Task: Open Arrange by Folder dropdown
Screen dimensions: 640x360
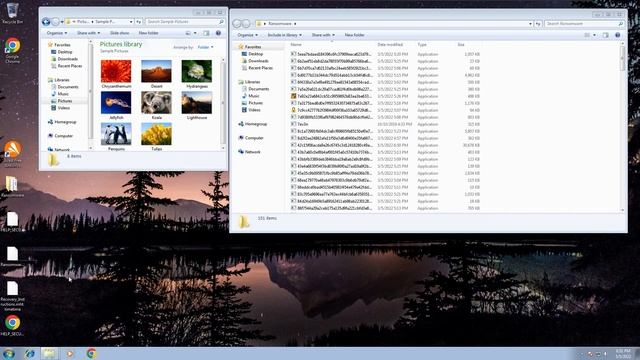Action: pyautogui.click(x=205, y=47)
